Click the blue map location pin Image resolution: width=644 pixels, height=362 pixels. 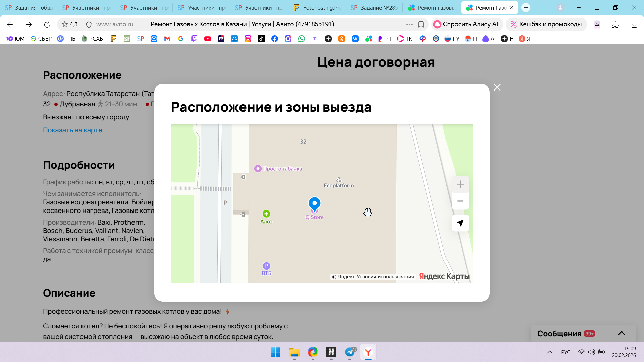tap(314, 204)
